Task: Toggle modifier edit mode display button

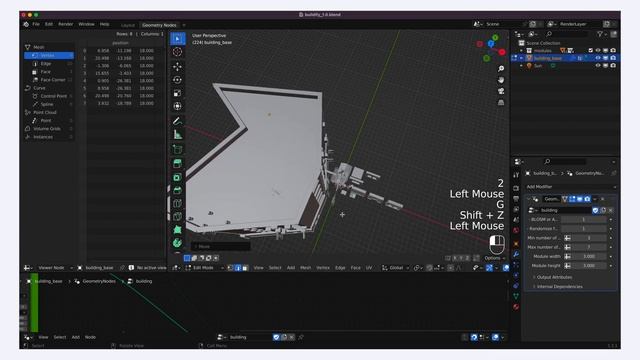Action: click(x=572, y=199)
